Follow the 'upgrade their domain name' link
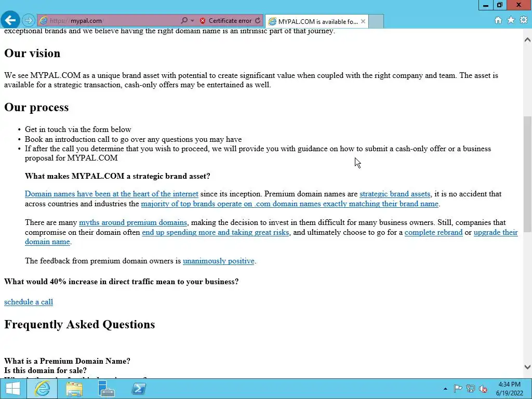Viewport: 532px width, 399px height. (x=496, y=232)
